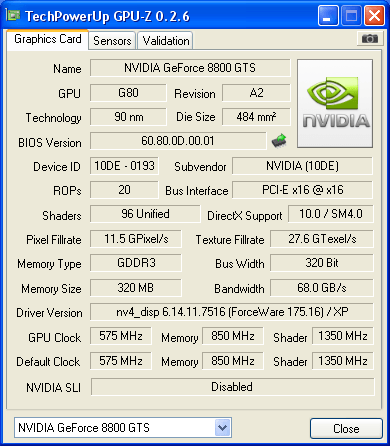
Task: Click the camera screenshot icon
Action: pos(369,39)
